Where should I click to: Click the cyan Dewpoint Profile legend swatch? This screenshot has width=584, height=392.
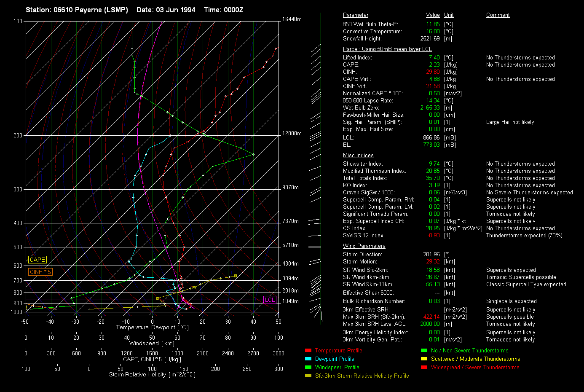point(308,359)
